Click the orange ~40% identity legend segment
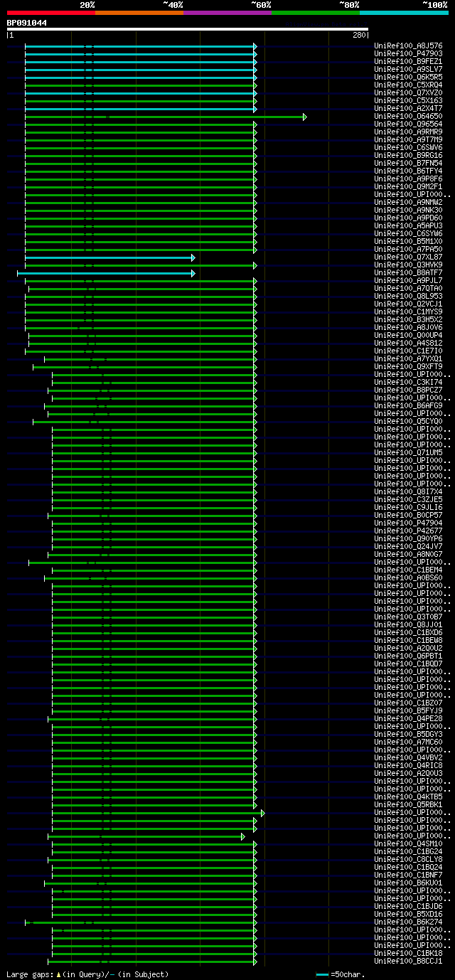This screenshot has width=455, height=980. tap(139, 12)
